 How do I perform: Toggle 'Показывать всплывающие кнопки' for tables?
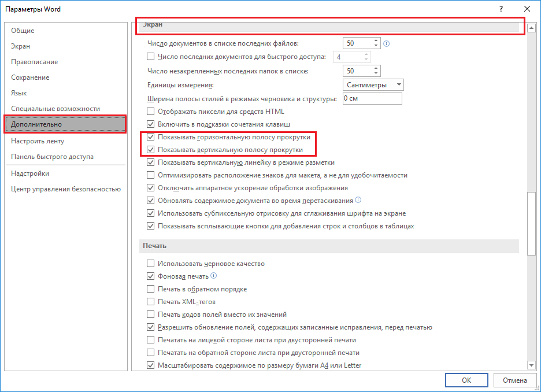pos(150,226)
